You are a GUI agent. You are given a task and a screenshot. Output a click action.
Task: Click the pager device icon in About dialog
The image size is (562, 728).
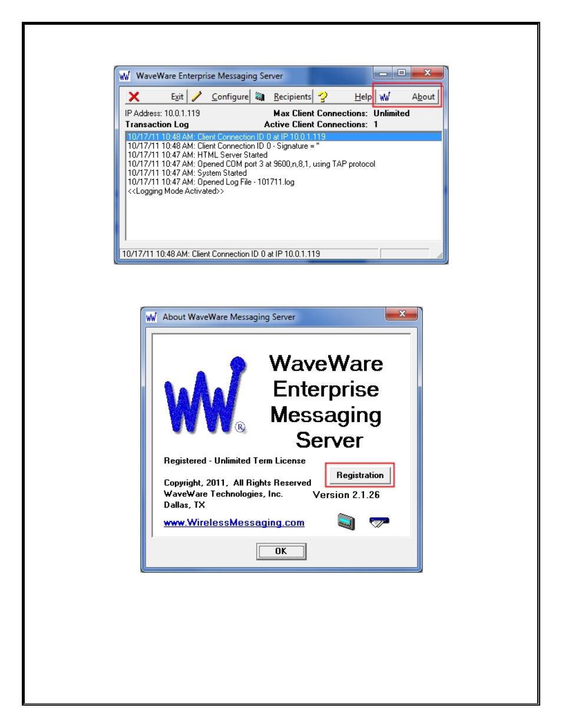coord(346,522)
